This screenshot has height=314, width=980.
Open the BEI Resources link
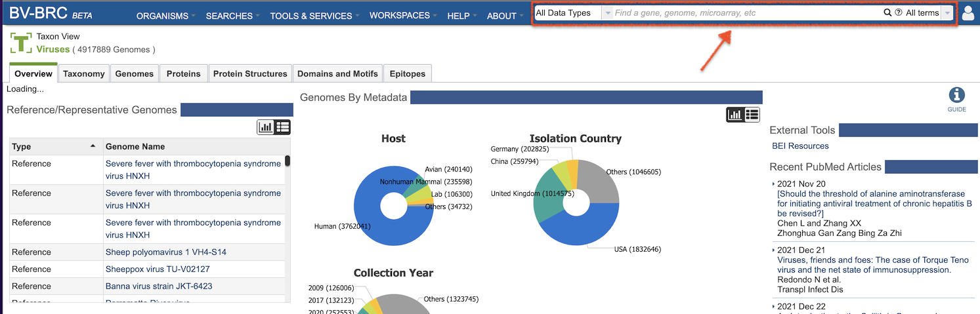(x=800, y=146)
